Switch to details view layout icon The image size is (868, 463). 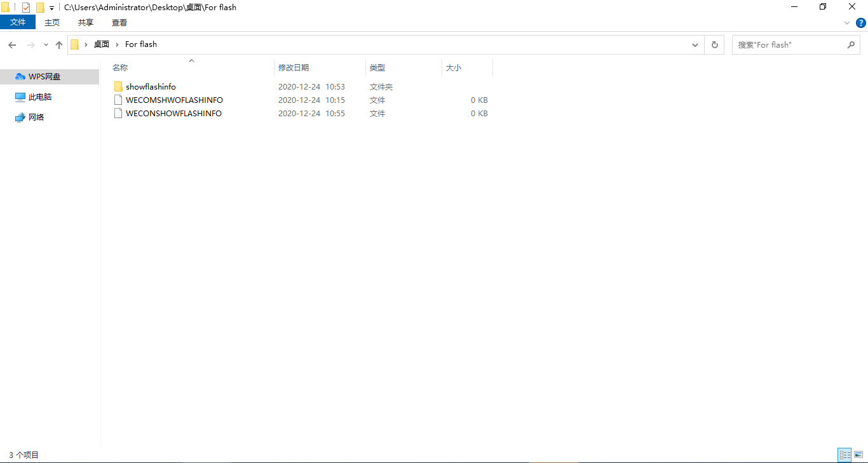pyautogui.click(x=844, y=455)
